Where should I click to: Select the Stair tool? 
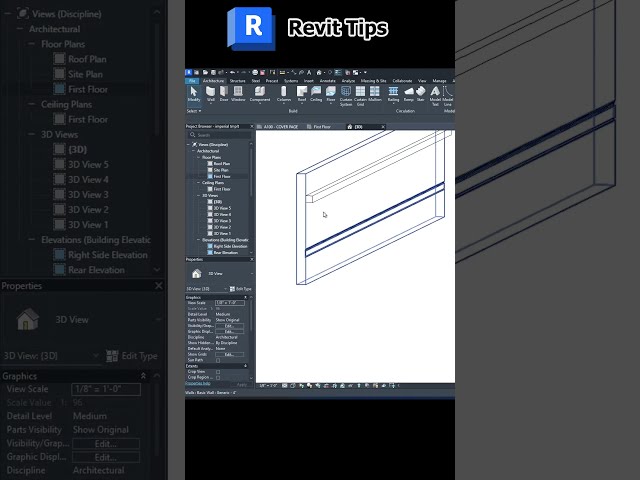click(420, 94)
